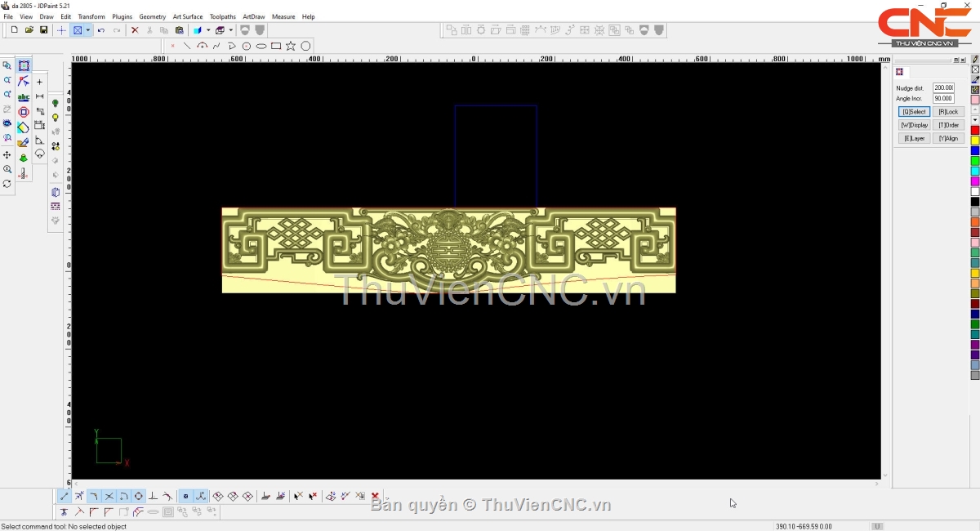Click the [T]Order button
The height and width of the screenshot is (531, 980).
pyautogui.click(x=948, y=125)
